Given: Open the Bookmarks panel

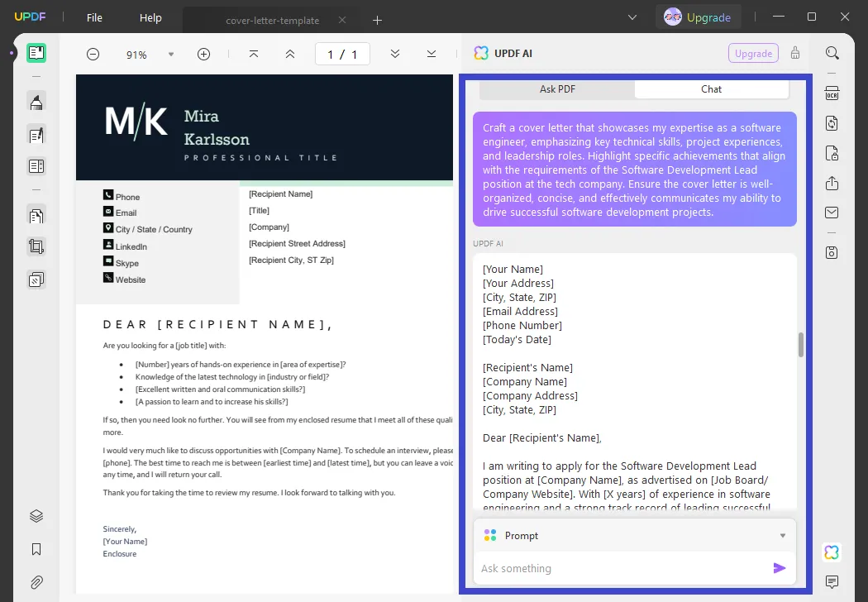Looking at the screenshot, I should click(x=36, y=548).
